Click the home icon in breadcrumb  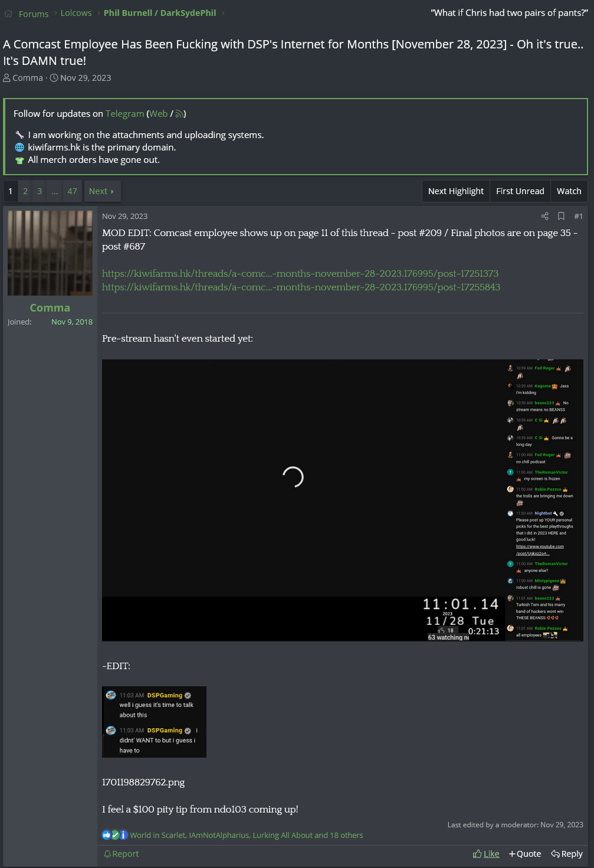[x=8, y=14]
